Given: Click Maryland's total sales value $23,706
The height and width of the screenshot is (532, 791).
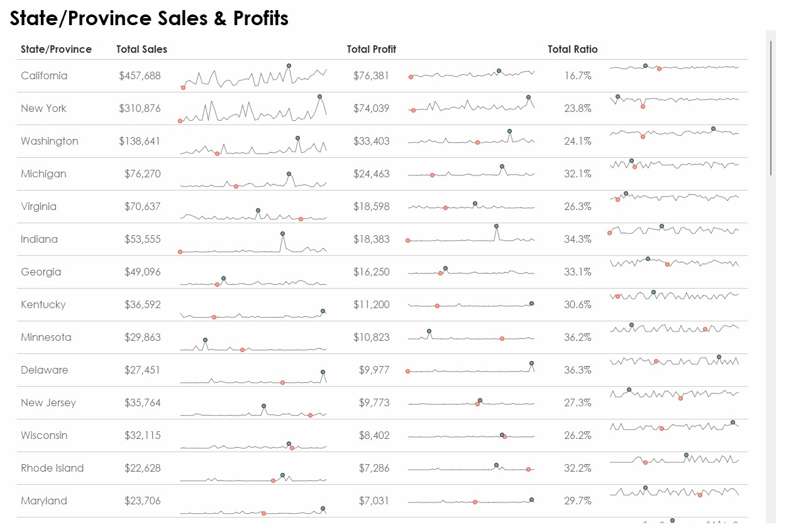Looking at the screenshot, I should [x=142, y=501].
